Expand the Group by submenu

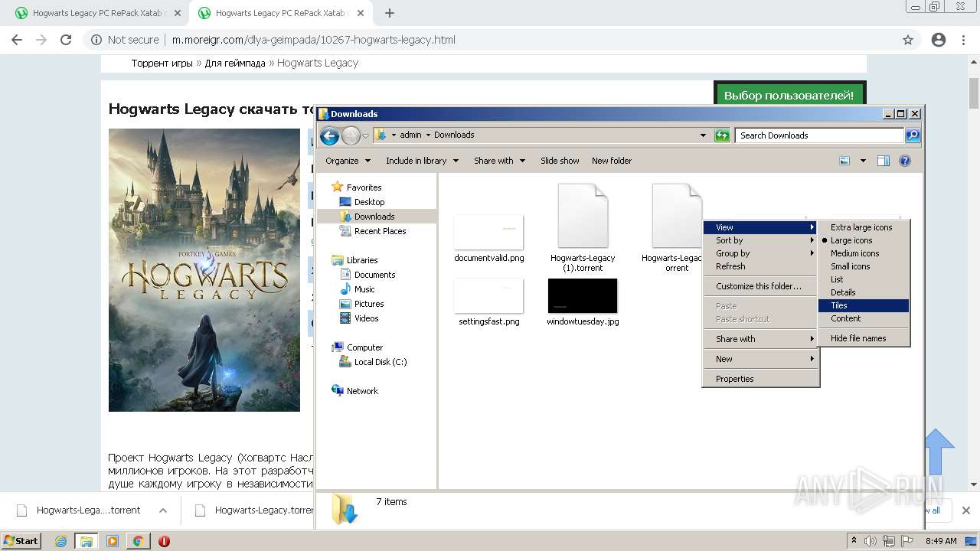[761, 253]
